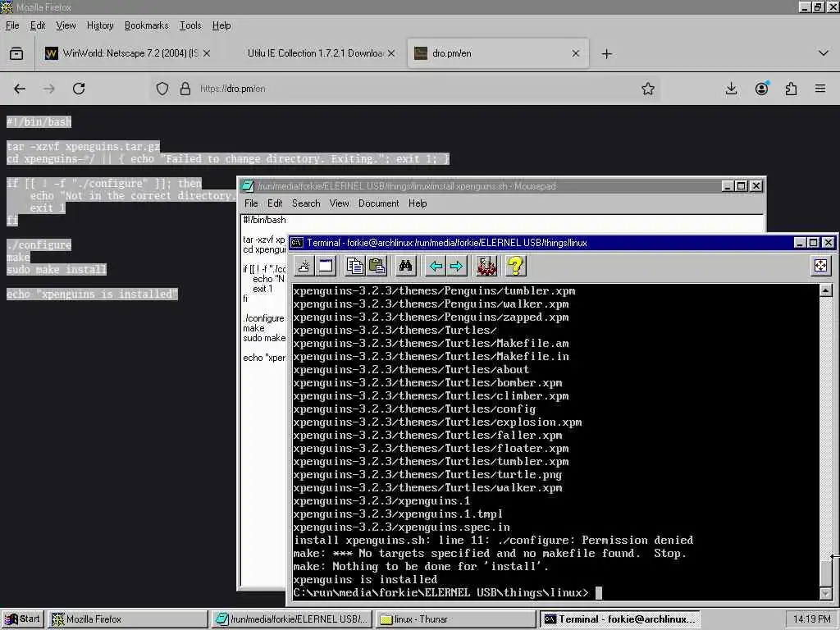Click the Terminal scrollbar thumb
Screen dimensions: 840x630
tap(825, 573)
